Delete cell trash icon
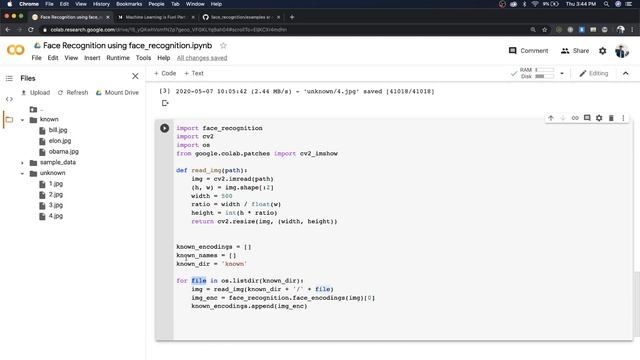 tap(611, 118)
